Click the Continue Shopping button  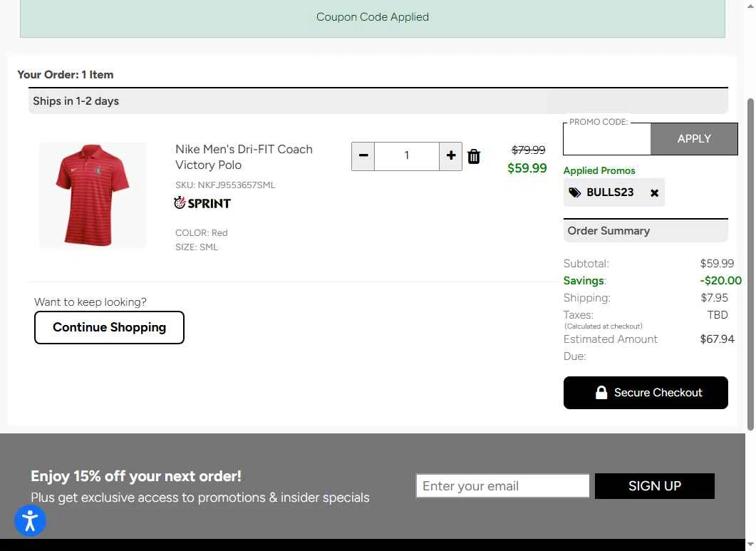110,328
